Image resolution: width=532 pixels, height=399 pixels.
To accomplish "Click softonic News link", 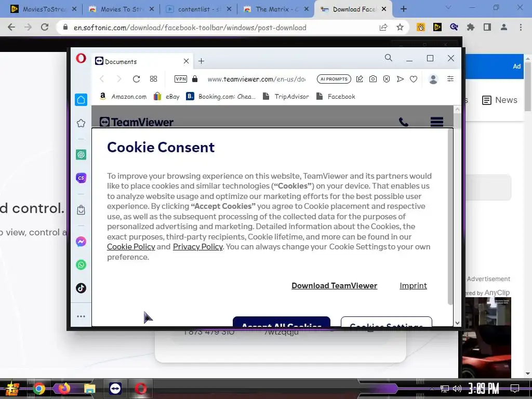I will coord(500,100).
